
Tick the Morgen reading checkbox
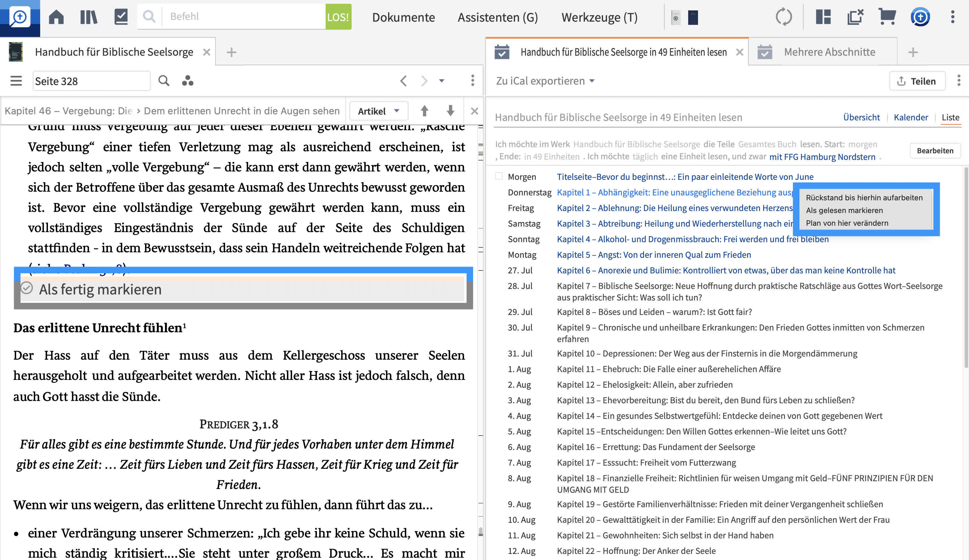click(499, 176)
